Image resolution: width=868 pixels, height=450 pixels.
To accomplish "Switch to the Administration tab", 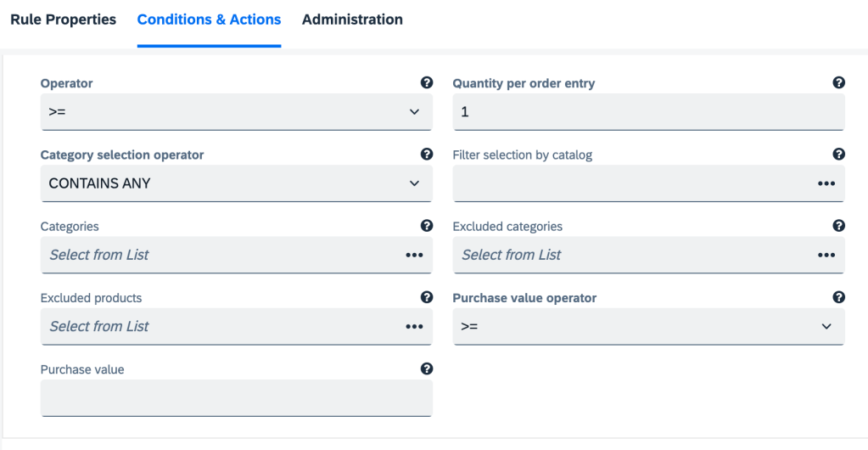I will click(352, 20).
